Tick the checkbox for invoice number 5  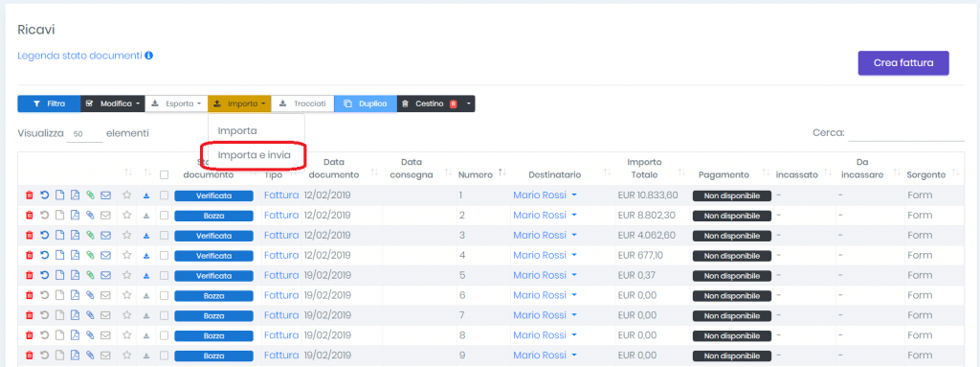point(165,275)
